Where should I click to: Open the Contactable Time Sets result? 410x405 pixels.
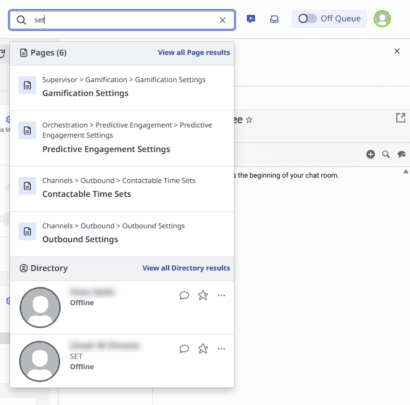coord(122,189)
